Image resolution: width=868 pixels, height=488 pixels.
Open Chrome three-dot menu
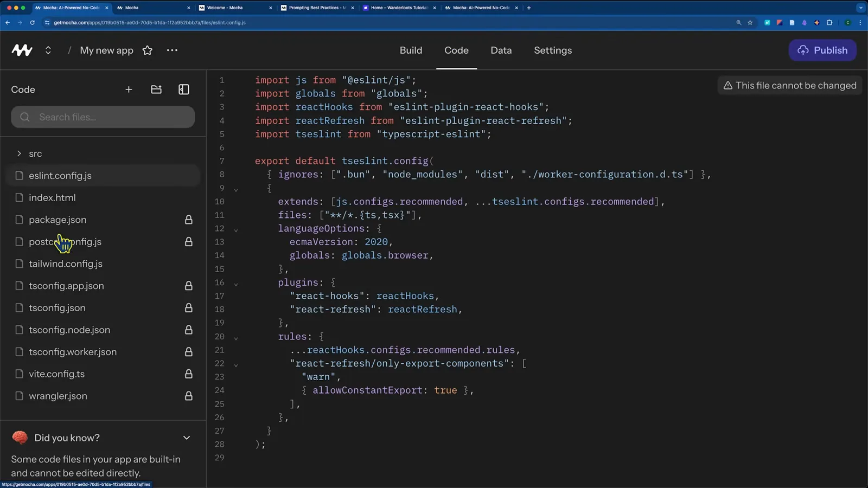pos(860,22)
